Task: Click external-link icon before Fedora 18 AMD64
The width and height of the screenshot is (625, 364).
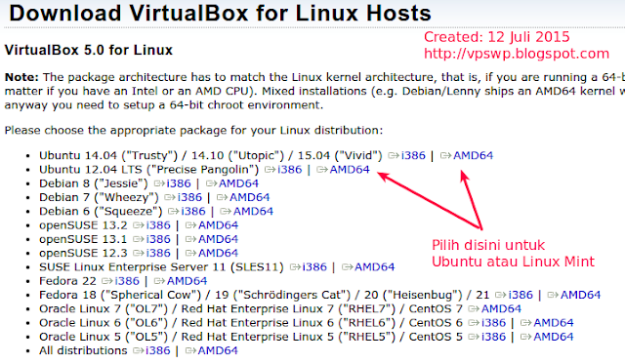Action: point(553,295)
